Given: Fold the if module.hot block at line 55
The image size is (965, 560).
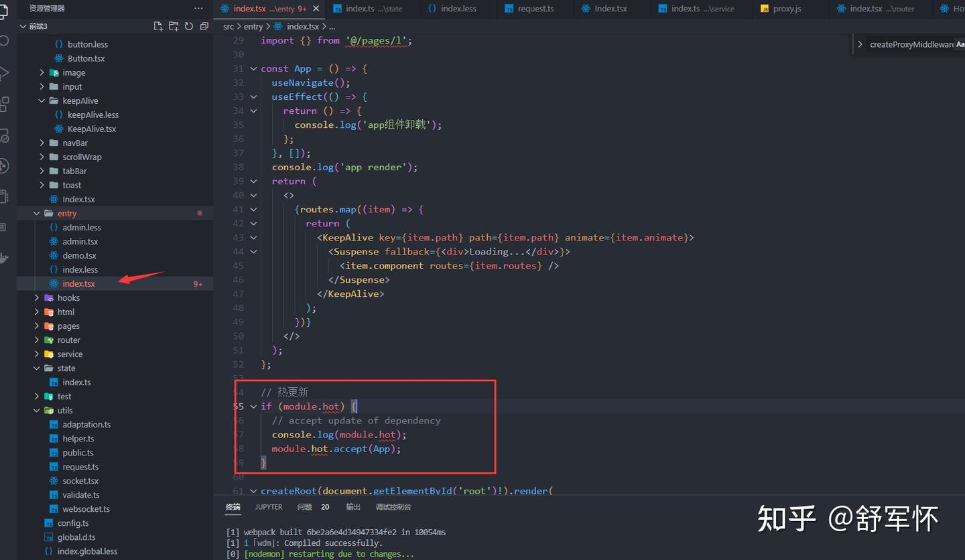Looking at the screenshot, I should coord(253,406).
